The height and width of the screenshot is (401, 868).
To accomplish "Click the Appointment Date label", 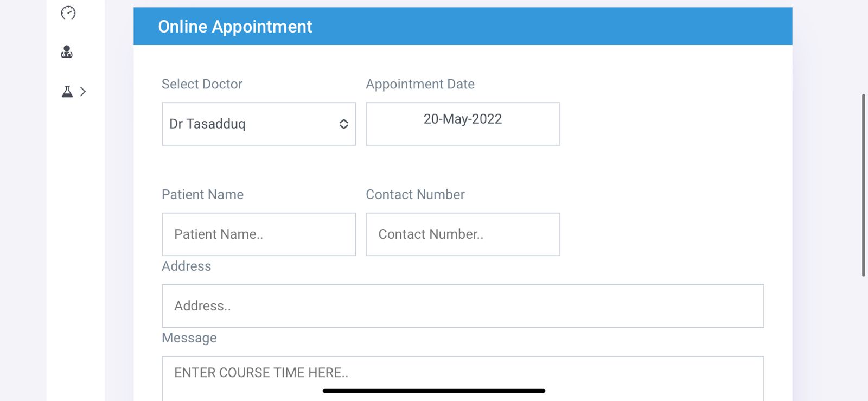I will click(x=420, y=84).
